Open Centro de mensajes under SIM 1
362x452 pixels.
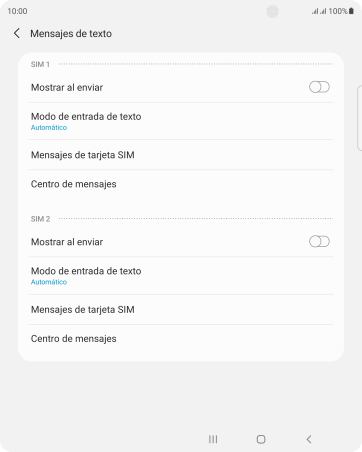(x=181, y=184)
